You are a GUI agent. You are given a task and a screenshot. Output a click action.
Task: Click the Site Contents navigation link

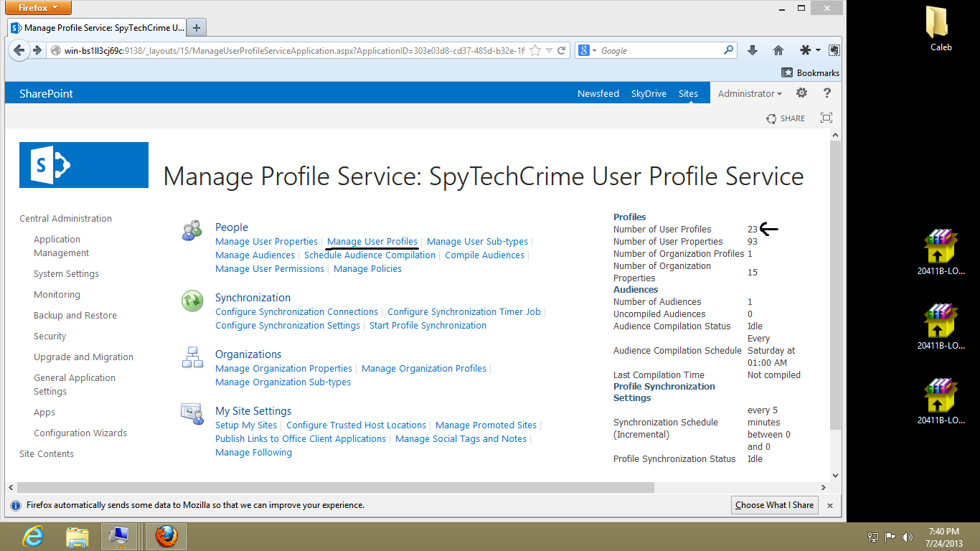coord(47,454)
